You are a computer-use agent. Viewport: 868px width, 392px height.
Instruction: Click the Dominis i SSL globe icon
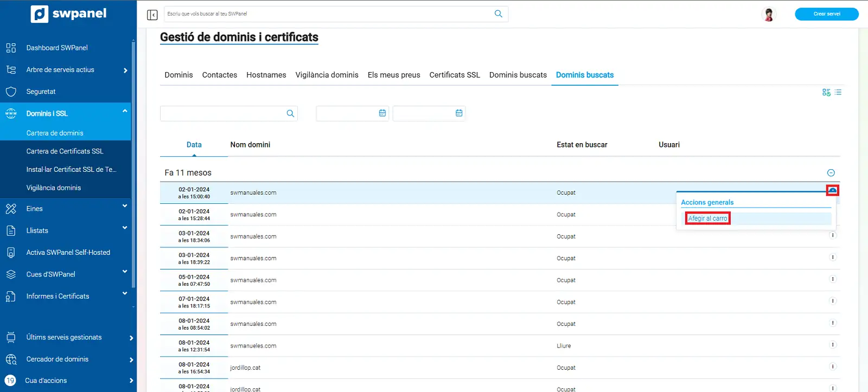pyautogui.click(x=11, y=113)
